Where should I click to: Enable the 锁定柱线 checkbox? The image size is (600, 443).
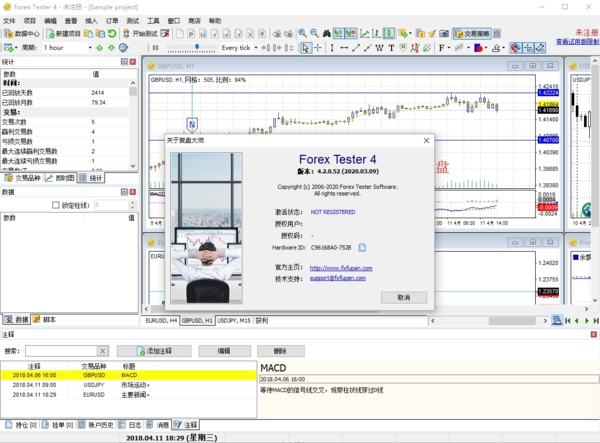coord(56,205)
